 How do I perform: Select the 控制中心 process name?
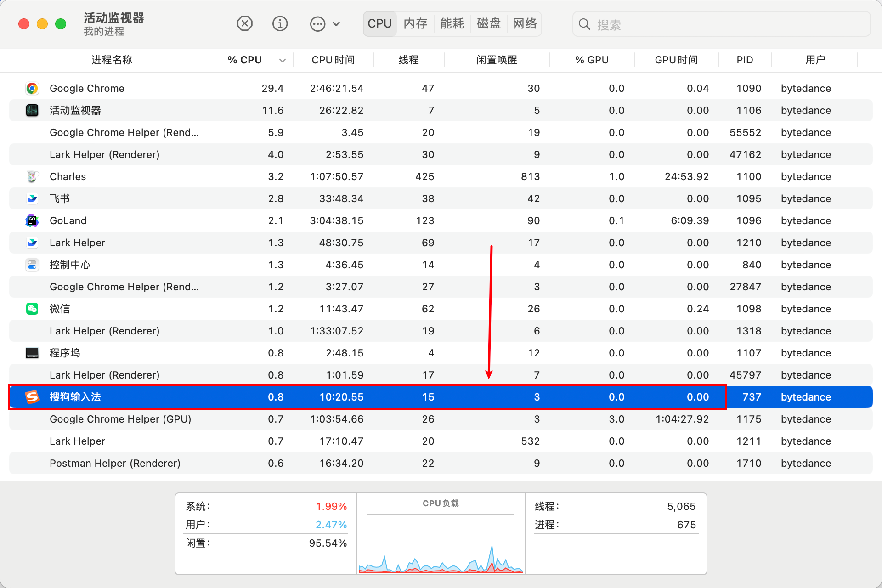[x=70, y=265]
